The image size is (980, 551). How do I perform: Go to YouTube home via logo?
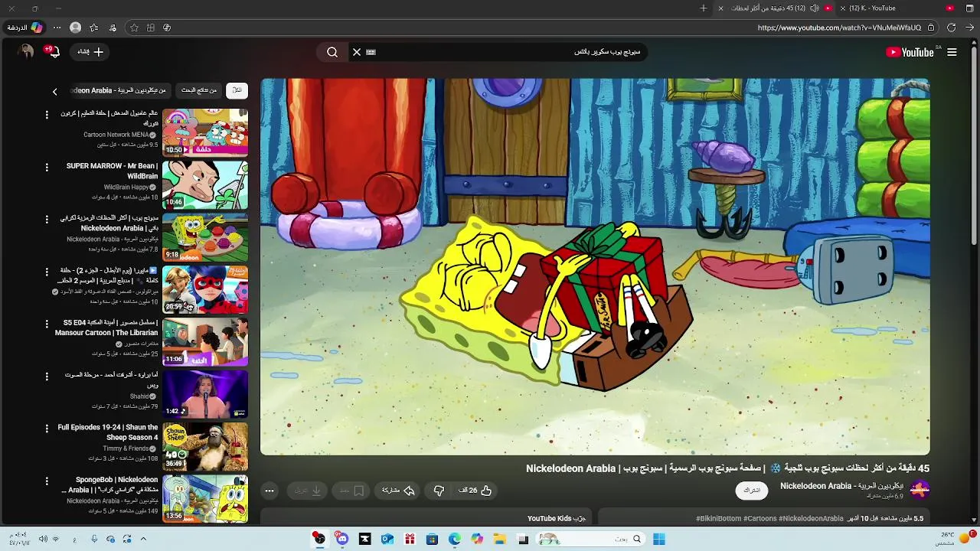tap(910, 52)
